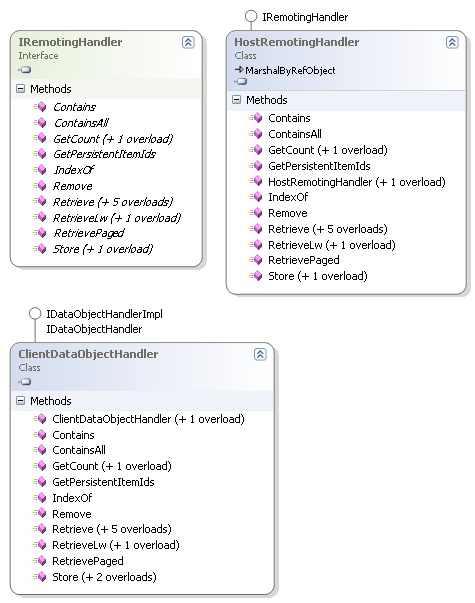Click method icon beside IndexOf in HostRemotingHandler

tap(255, 197)
